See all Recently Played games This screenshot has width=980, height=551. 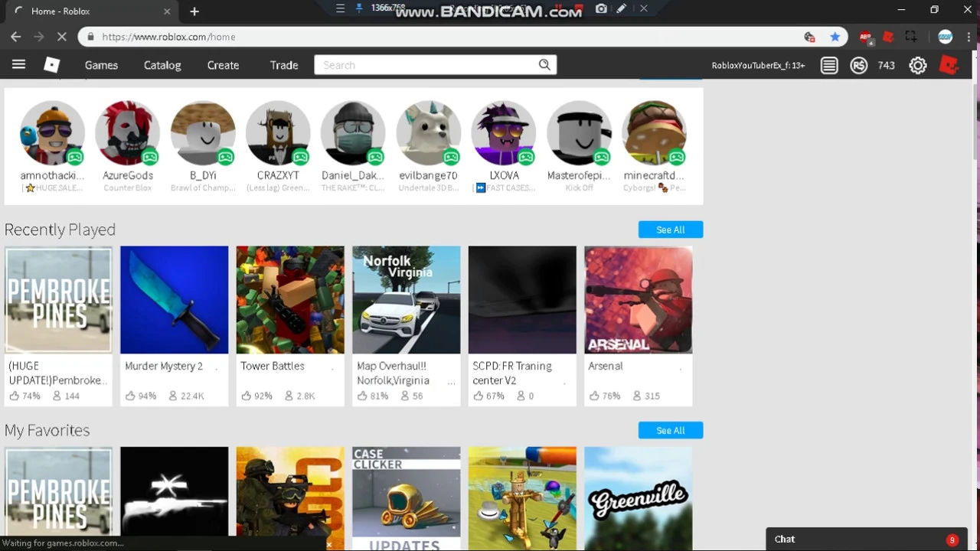670,230
